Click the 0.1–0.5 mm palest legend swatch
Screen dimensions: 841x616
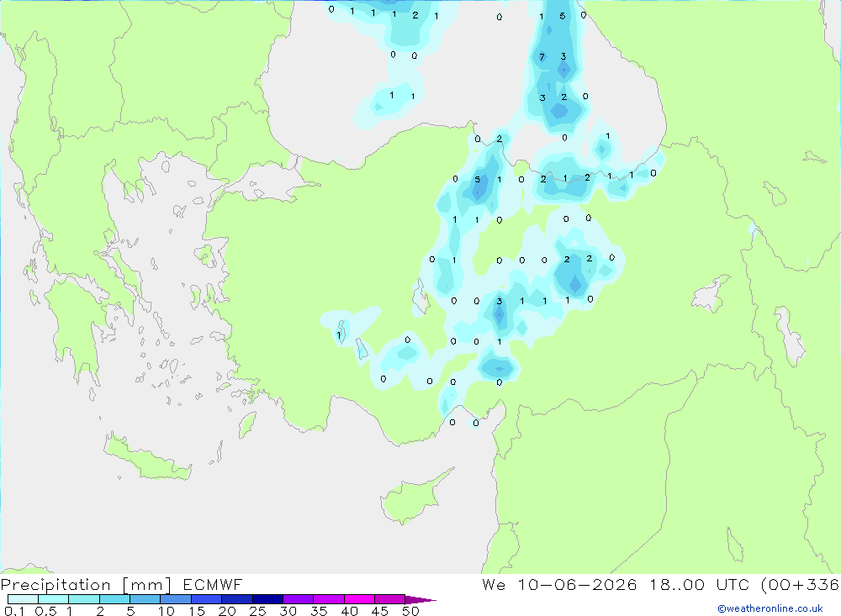[x=23, y=599]
